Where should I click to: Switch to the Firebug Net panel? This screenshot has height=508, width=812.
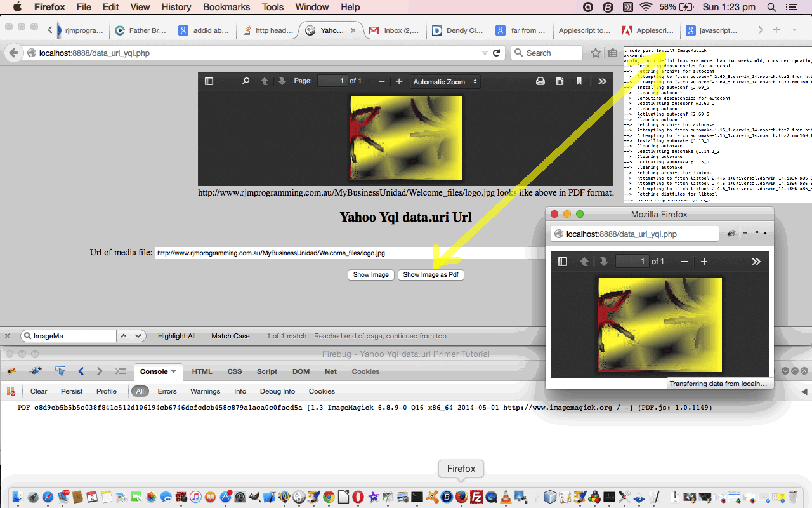(331, 371)
